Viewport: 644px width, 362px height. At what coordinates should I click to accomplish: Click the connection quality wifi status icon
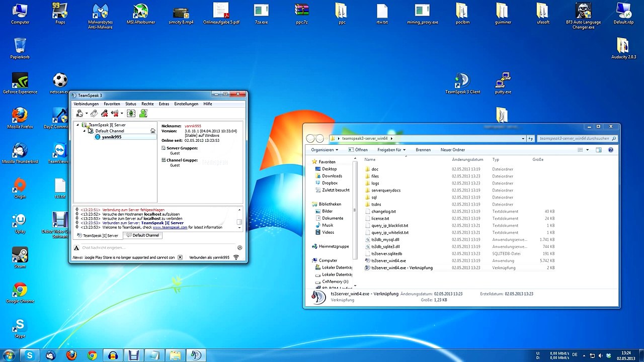[x=236, y=257]
